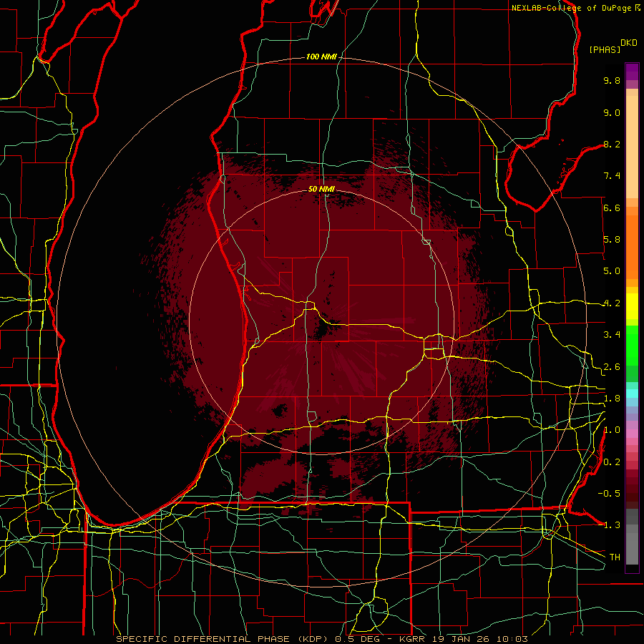Click the 9.8 value on the scale
The height and width of the screenshot is (644, 644).
612,80
